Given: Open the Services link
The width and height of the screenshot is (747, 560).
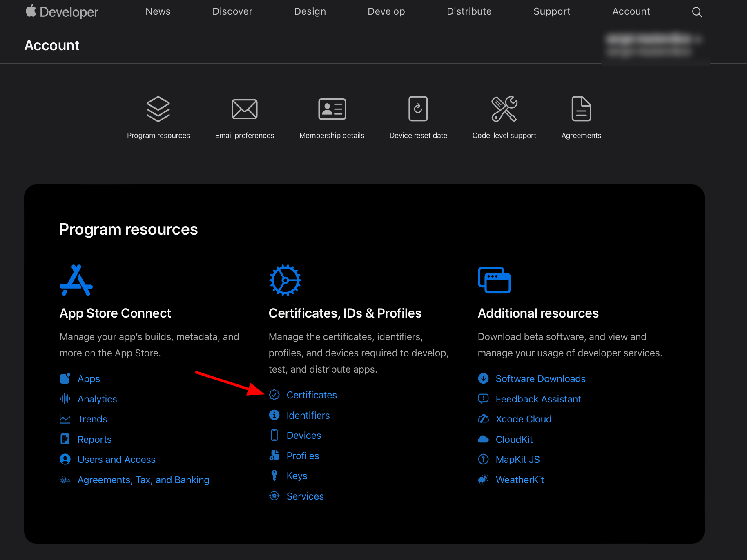Looking at the screenshot, I should pos(305,496).
